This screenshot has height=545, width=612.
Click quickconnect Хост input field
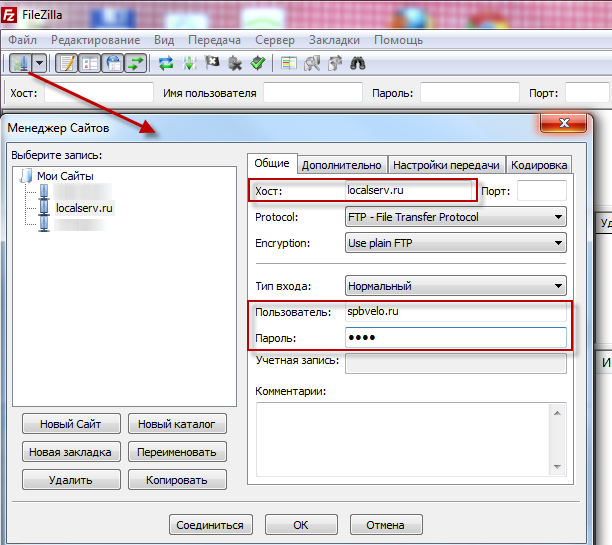pyautogui.click(x=99, y=93)
